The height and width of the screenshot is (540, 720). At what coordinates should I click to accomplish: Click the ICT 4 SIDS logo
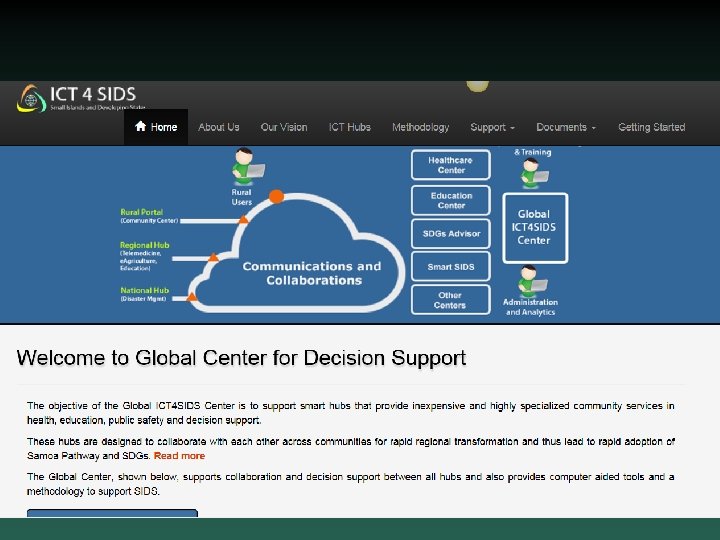80,98
